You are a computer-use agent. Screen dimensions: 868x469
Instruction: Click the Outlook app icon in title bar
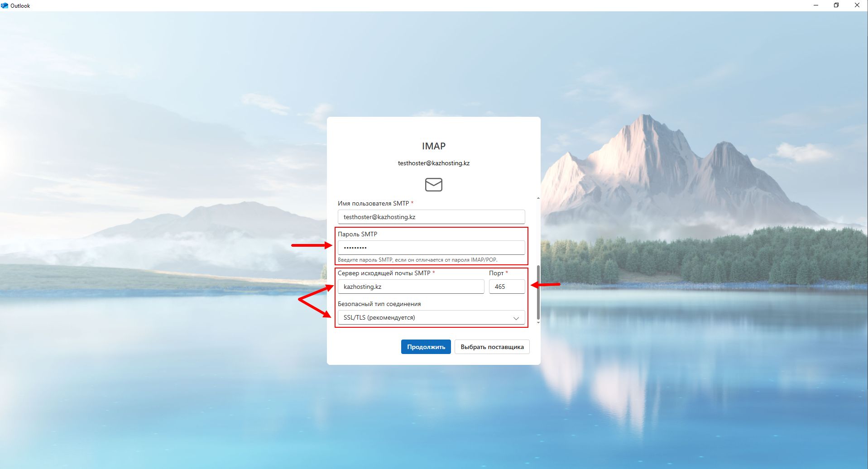tap(5, 5)
